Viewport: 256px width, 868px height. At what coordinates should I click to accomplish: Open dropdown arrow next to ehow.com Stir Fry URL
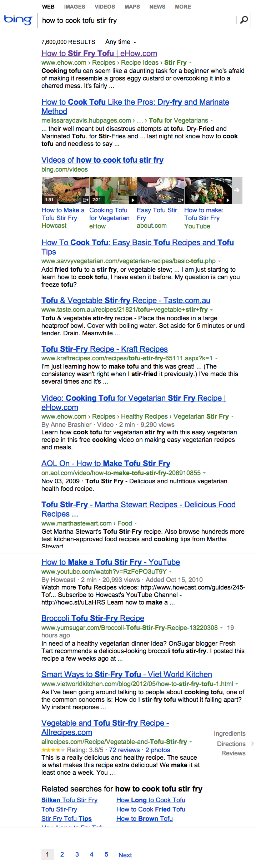coord(190,63)
